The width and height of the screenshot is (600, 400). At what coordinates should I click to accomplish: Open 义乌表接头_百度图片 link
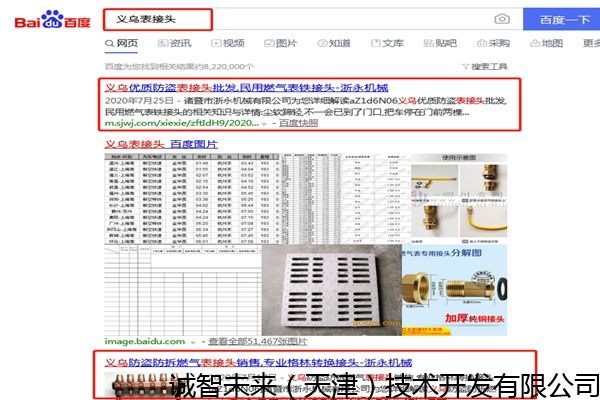[161, 144]
